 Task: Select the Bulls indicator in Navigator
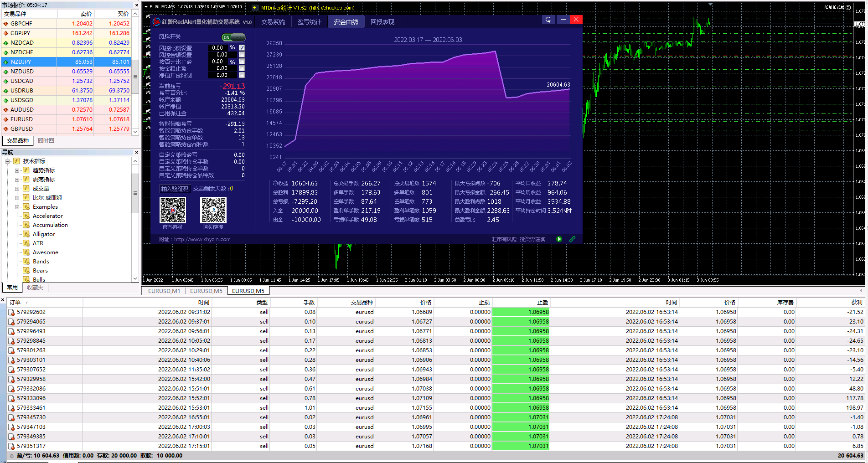click(x=39, y=279)
